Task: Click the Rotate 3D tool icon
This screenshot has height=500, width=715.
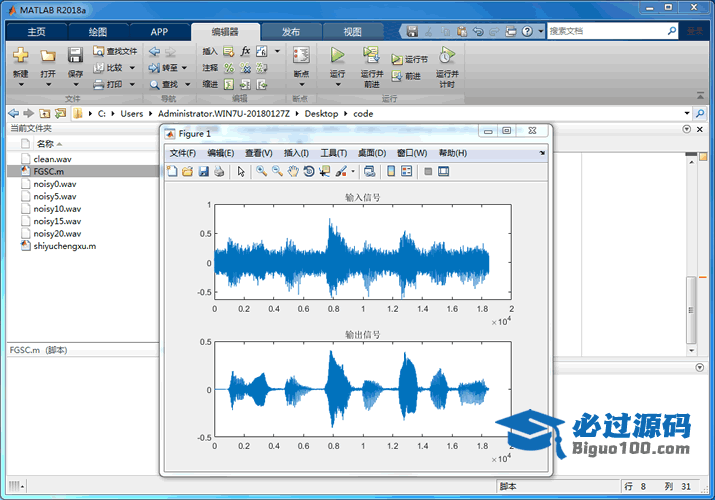Action: pos(309,172)
